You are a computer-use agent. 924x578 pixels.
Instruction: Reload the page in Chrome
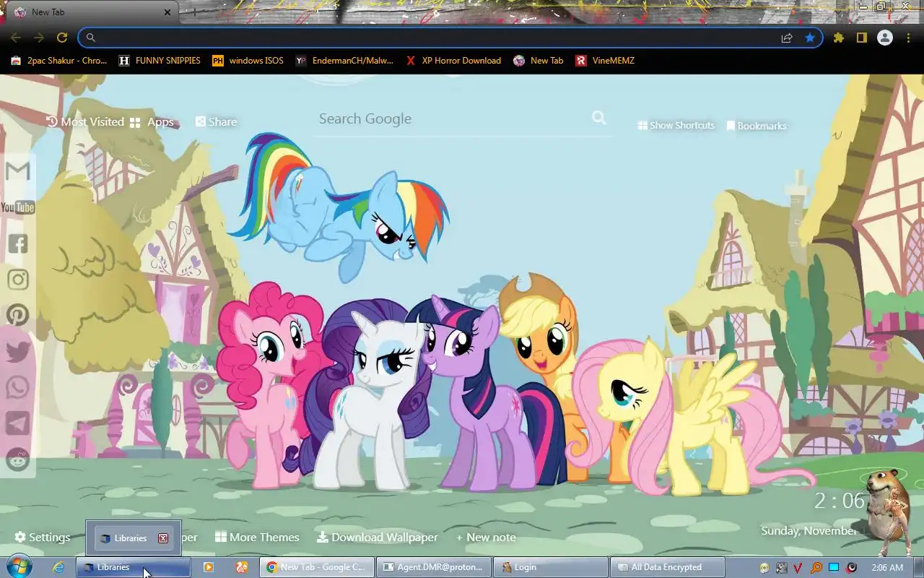(62, 38)
